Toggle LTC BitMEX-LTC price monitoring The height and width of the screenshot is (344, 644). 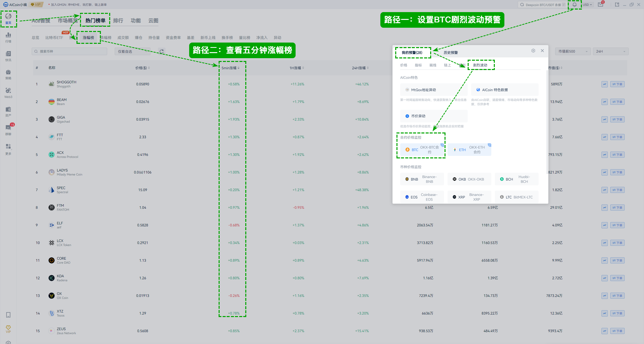(517, 197)
